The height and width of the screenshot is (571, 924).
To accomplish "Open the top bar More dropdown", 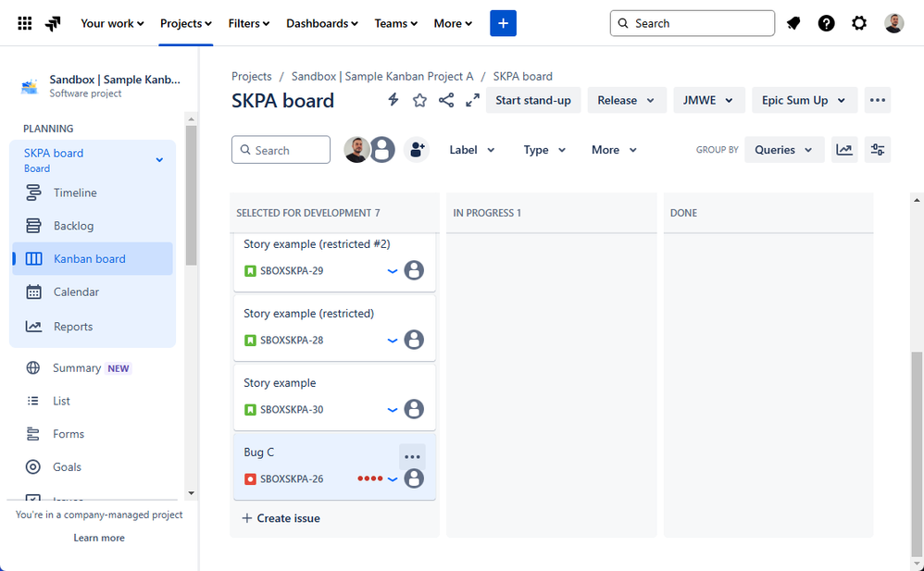I will click(x=453, y=23).
